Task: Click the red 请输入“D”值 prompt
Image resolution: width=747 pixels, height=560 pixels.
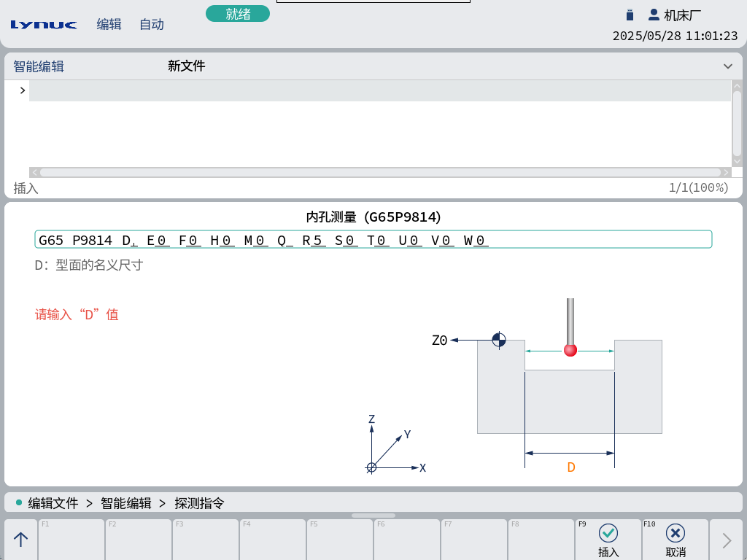Action: coord(76,314)
